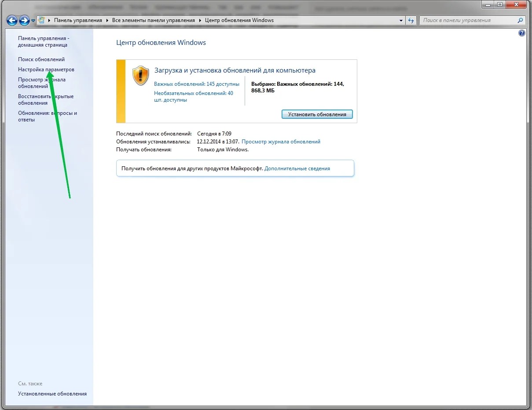Open 'Просмотр журнала обновлений' sidebar link
532x410 pixels.
[42, 83]
